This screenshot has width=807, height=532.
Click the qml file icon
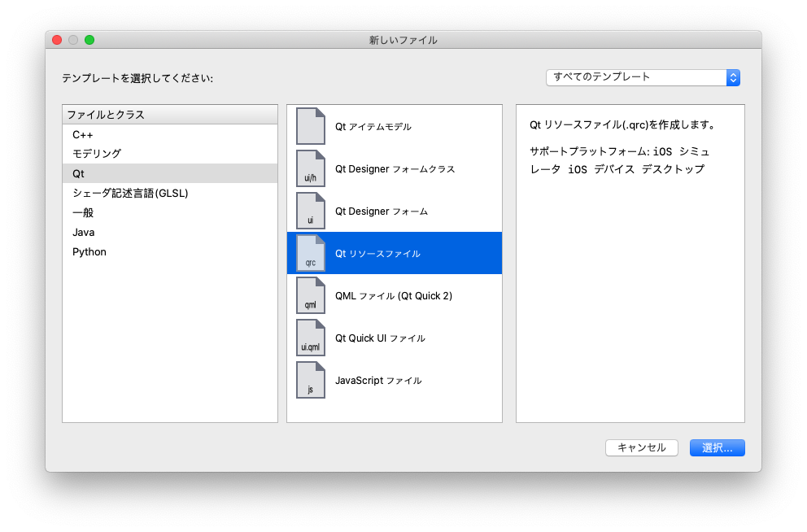(310, 295)
